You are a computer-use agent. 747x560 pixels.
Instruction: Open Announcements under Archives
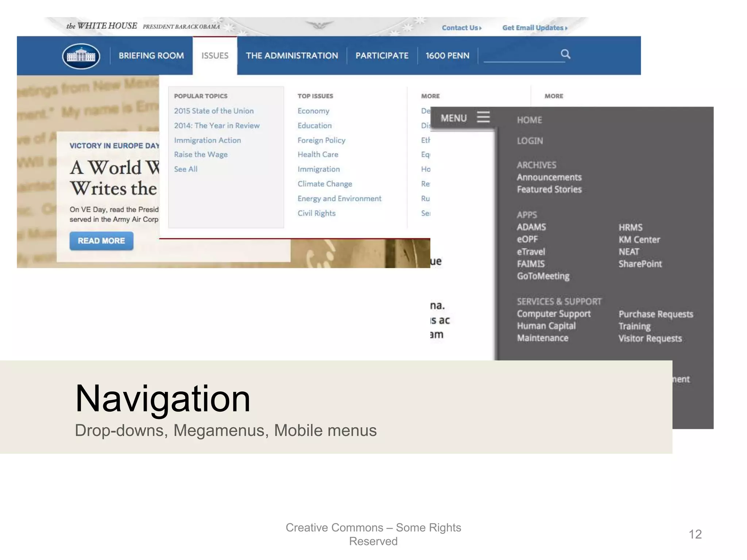549,177
